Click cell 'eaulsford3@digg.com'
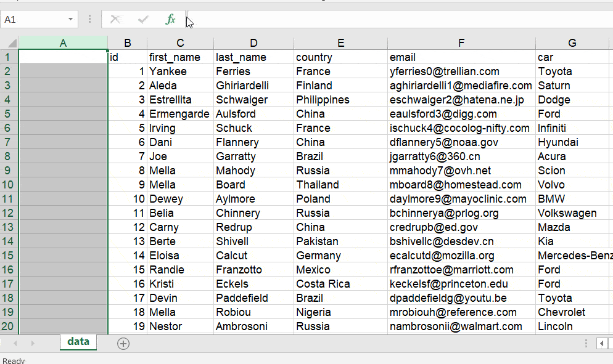 point(461,114)
